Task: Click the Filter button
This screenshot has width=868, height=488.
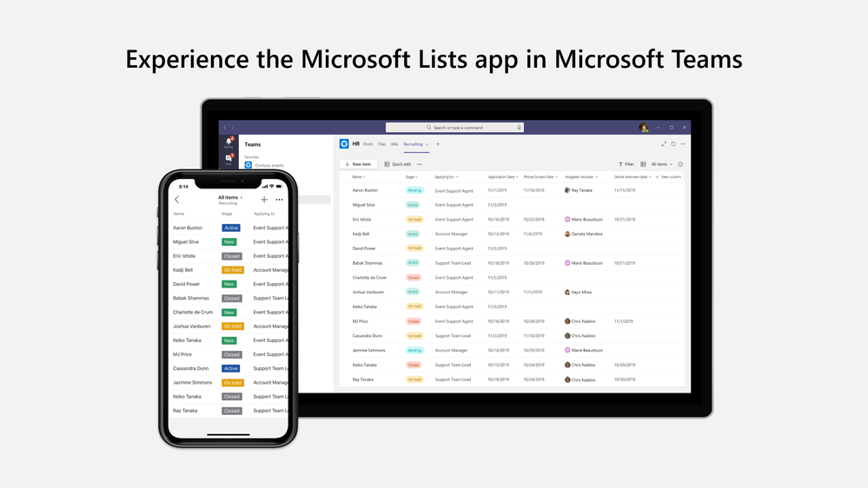Action: tap(626, 164)
